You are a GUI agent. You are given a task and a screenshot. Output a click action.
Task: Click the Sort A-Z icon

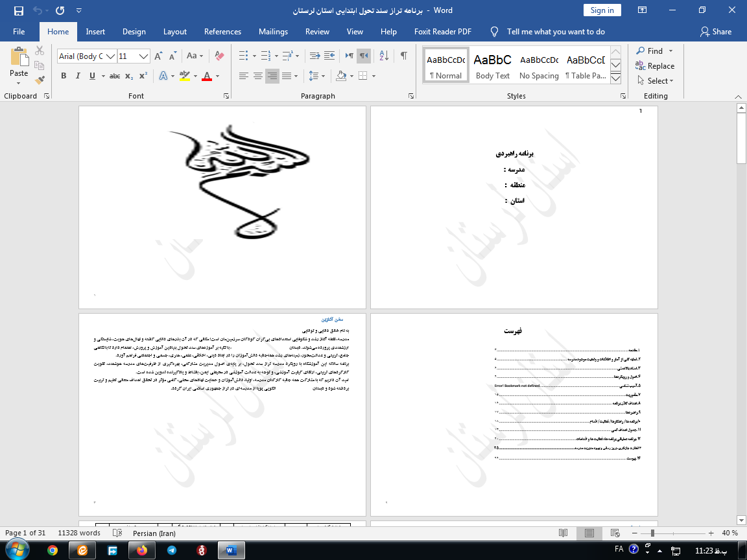point(384,56)
